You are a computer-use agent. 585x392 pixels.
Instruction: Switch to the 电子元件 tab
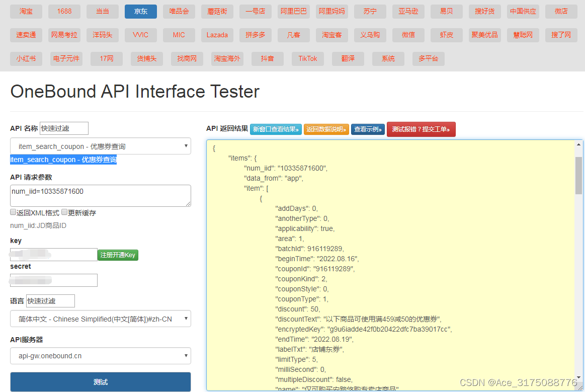(66, 58)
